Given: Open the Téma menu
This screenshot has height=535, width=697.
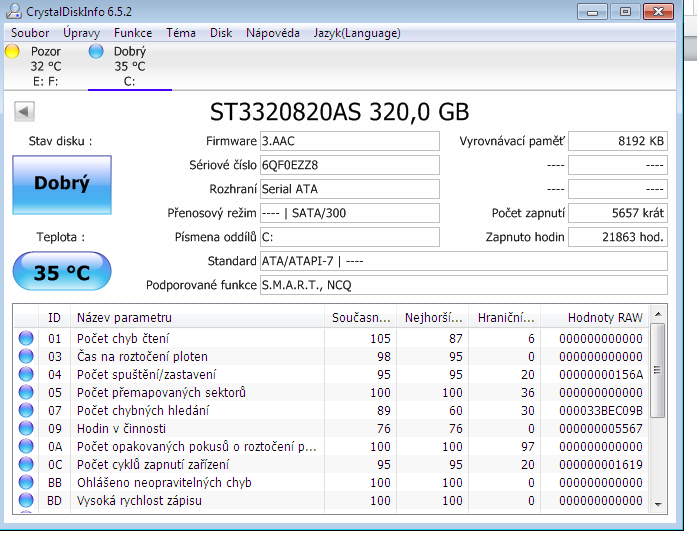Looking at the screenshot, I should 181,33.
